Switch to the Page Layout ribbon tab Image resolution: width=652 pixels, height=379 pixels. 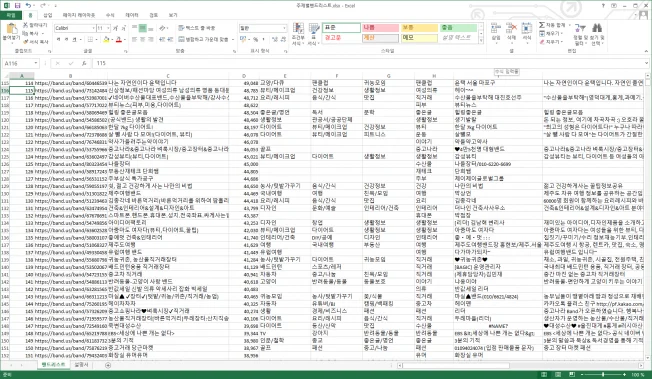pos(79,15)
